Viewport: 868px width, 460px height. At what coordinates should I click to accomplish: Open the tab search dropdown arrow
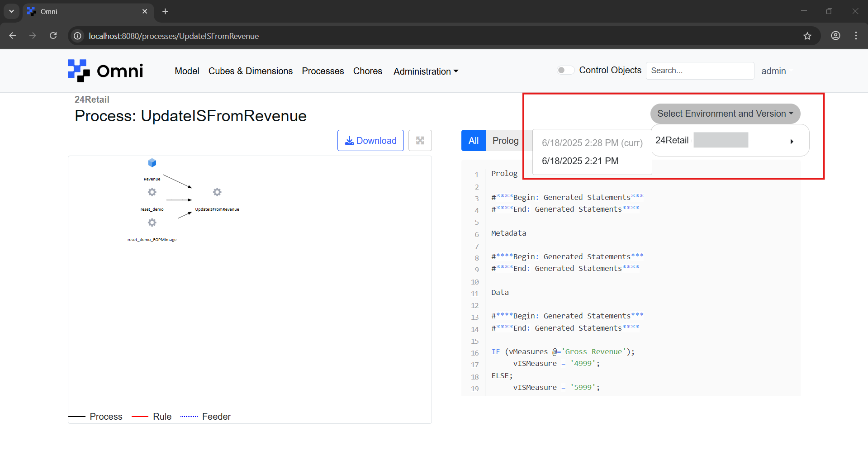(11, 11)
